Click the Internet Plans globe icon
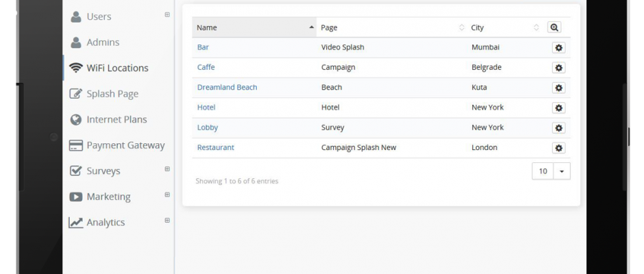Viewport: 644px width, 274px height. [x=76, y=119]
